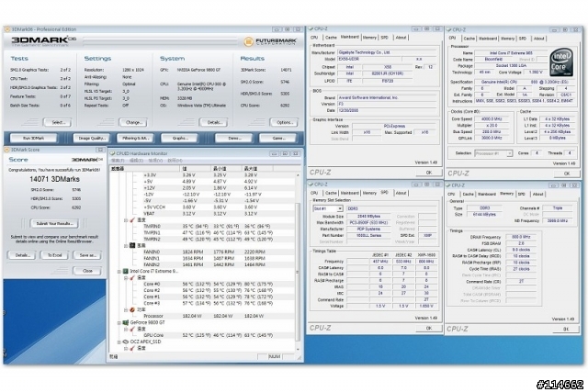Screen dimensions: 588x392
Task: Click scroll-up arrow in Hardware Monitor
Action: coord(298,175)
